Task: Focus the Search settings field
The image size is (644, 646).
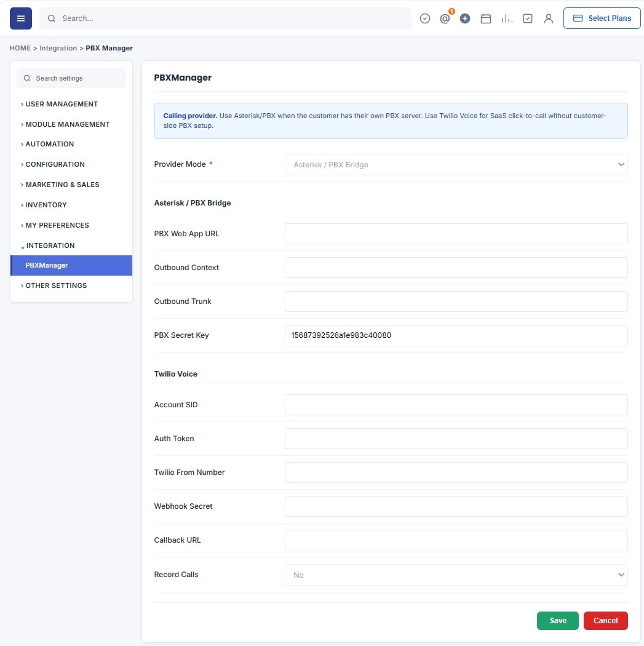Action: (71, 78)
